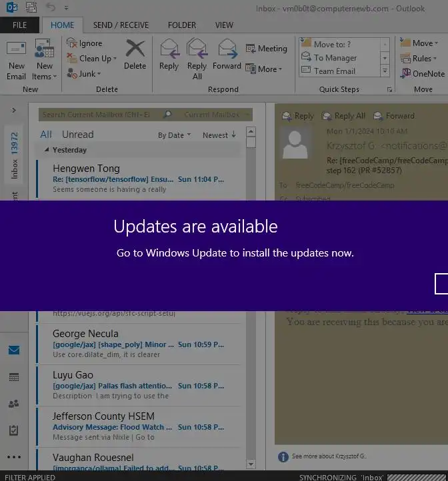Click Reply in reading pane
The width and height of the screenshot is (448, 481).
(x=298, y=116)
